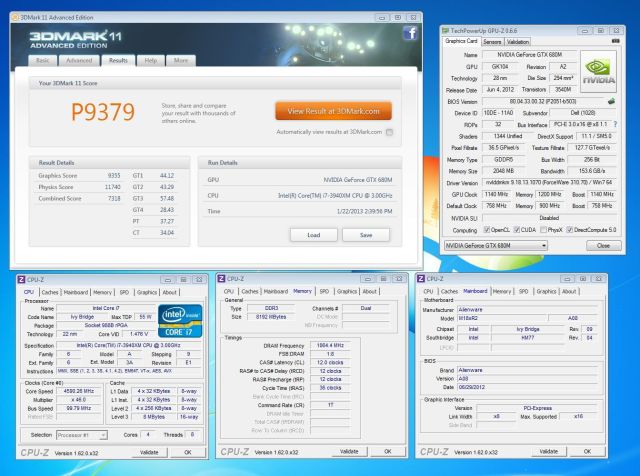Toggle the DirectCompute 5.0 checkbox in GPU-Z
This screenshot has height=476, width=640.
coord(570,230)
